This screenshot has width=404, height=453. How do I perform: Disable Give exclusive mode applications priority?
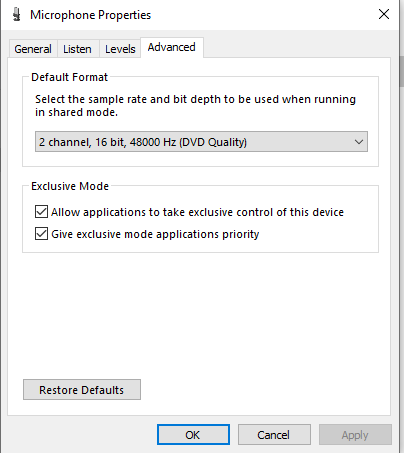[41, 234]
